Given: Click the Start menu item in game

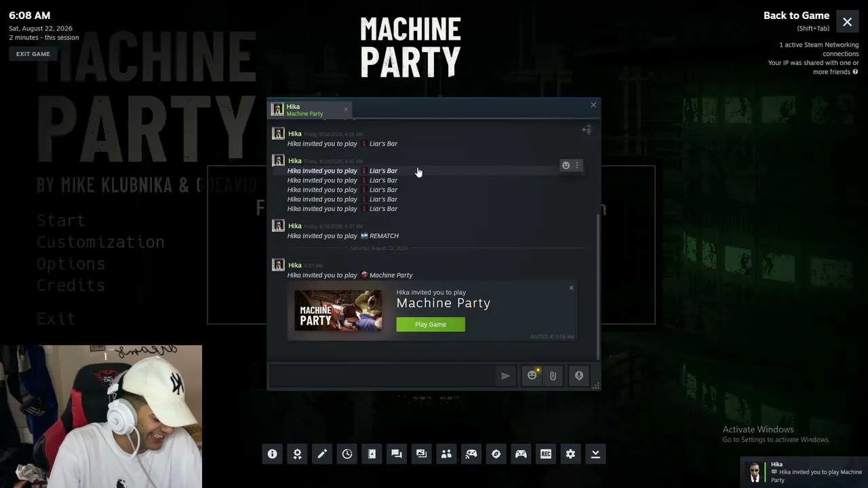Looking at the screenshot, I should click(61, 220).
